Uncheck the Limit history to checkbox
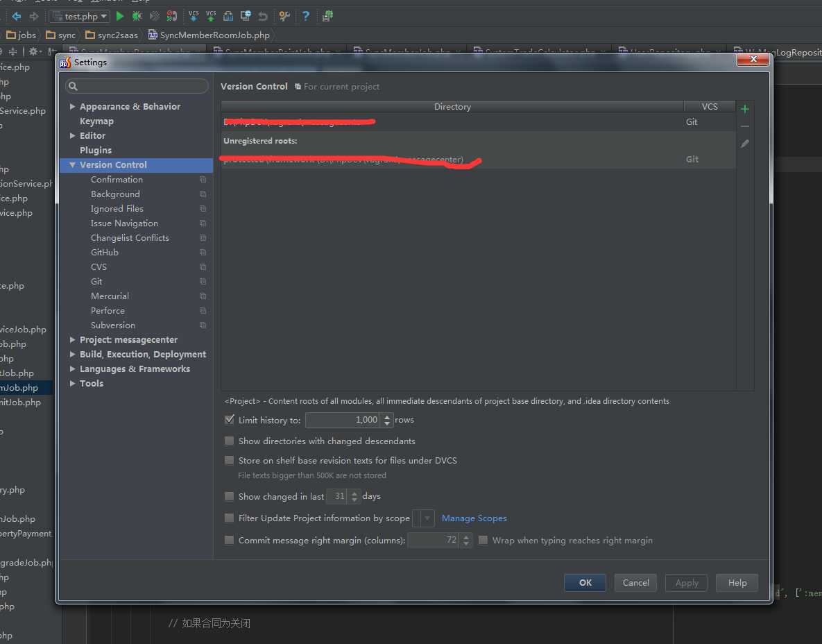 click(x=229, y=420)
